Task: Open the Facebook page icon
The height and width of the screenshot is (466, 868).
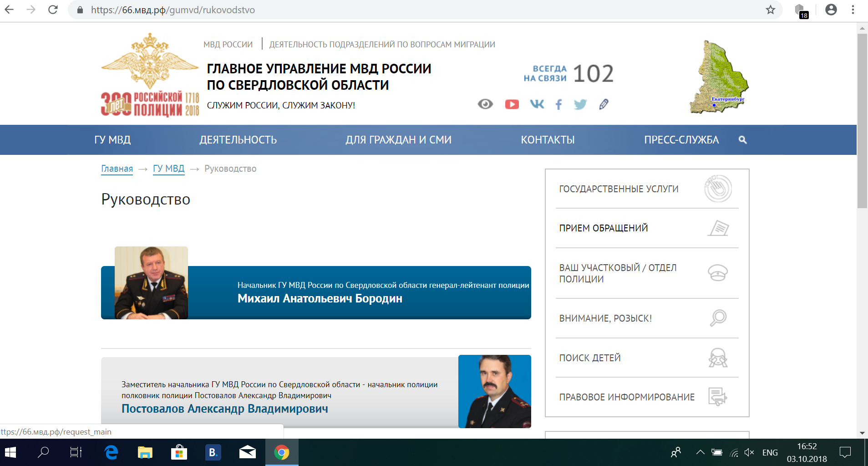Action: point(558,104)
